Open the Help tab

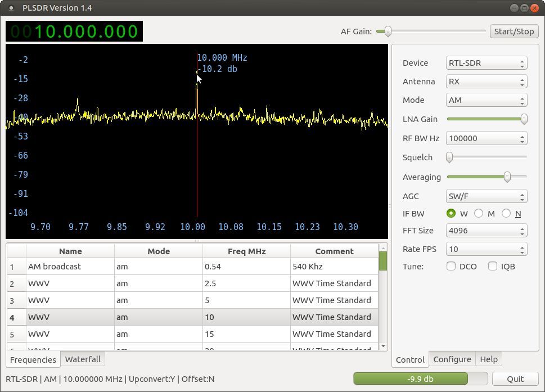tap(488, 359)
